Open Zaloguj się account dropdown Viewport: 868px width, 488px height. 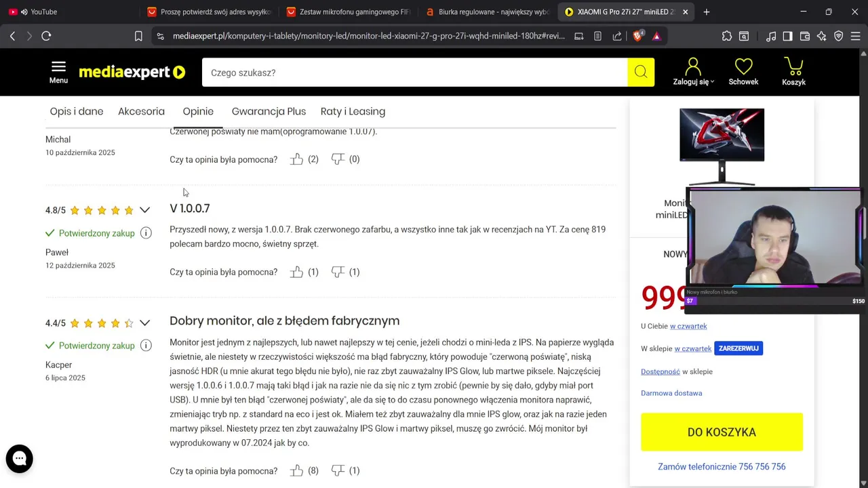693,72
